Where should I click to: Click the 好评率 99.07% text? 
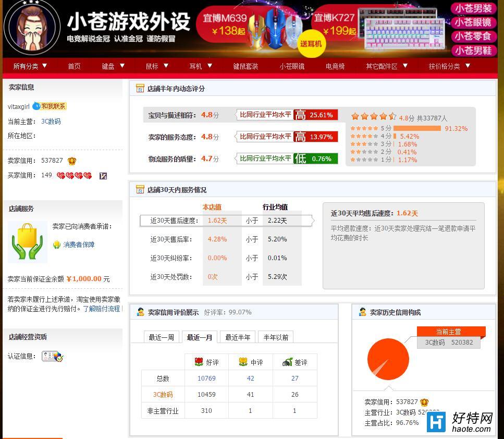click(x=228, y=312)
